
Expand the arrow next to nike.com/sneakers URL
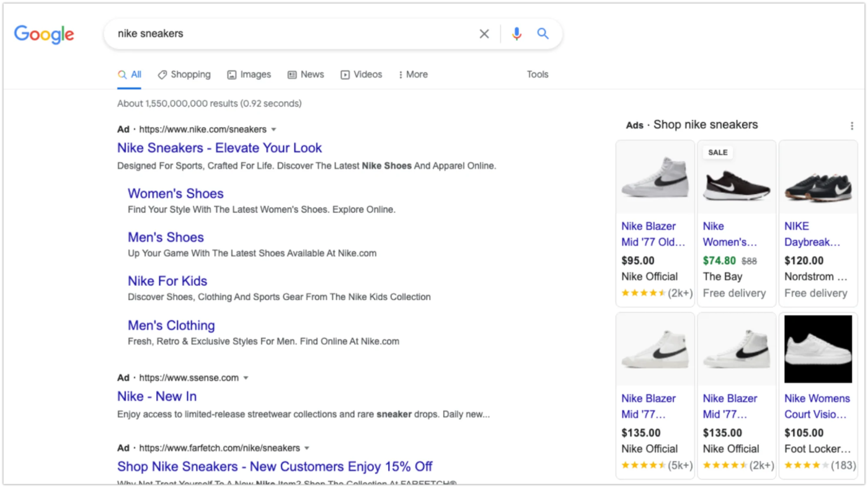click(x=273, y=130)
